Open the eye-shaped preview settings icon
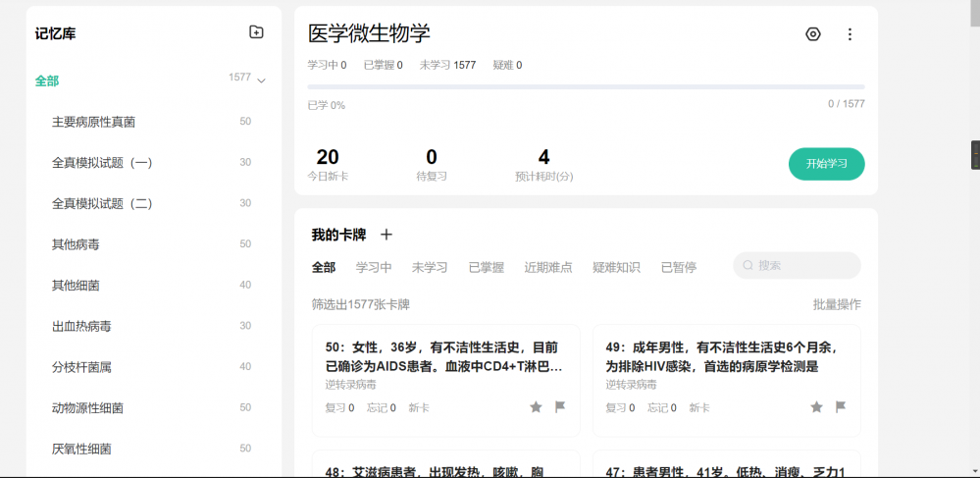This screenshot has width=980, height=478. [812, 33]
